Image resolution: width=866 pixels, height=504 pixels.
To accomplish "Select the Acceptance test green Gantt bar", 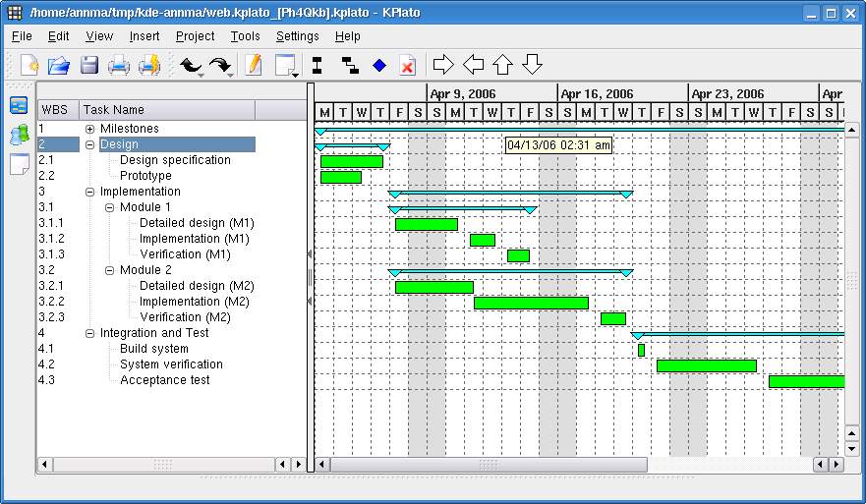I will [807, 381].
